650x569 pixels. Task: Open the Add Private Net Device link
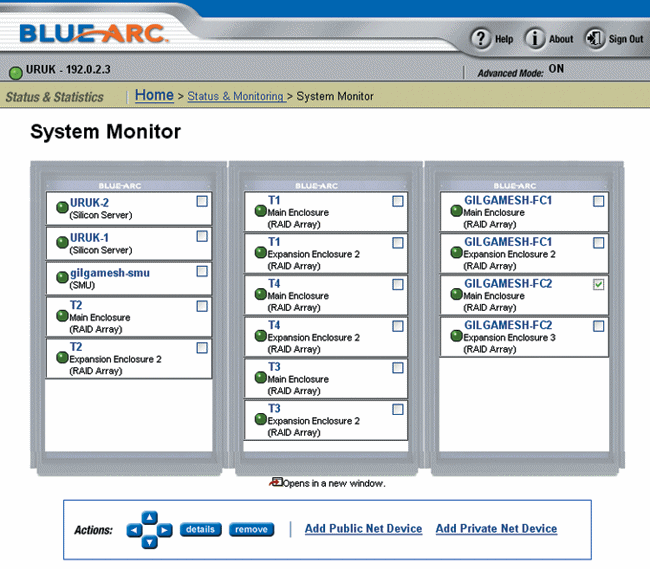(496, 529)
